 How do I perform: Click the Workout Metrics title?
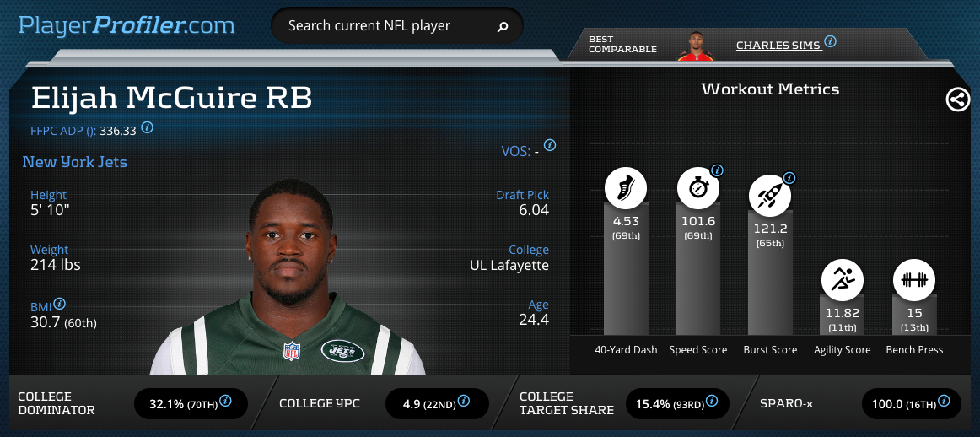coord(770,89)
